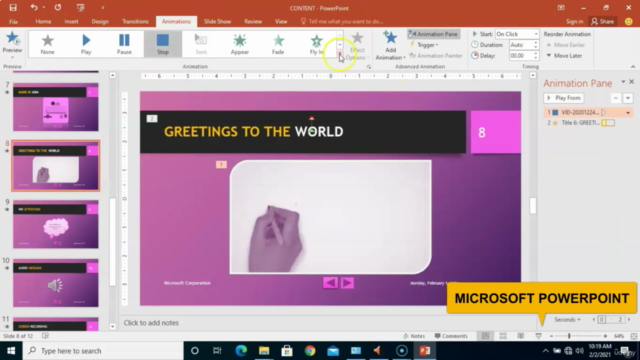Switch to Normal view icon
Image resolution: width=640 pixels, height=360 pixels.
pyautogui.click(x=485, y=336)
